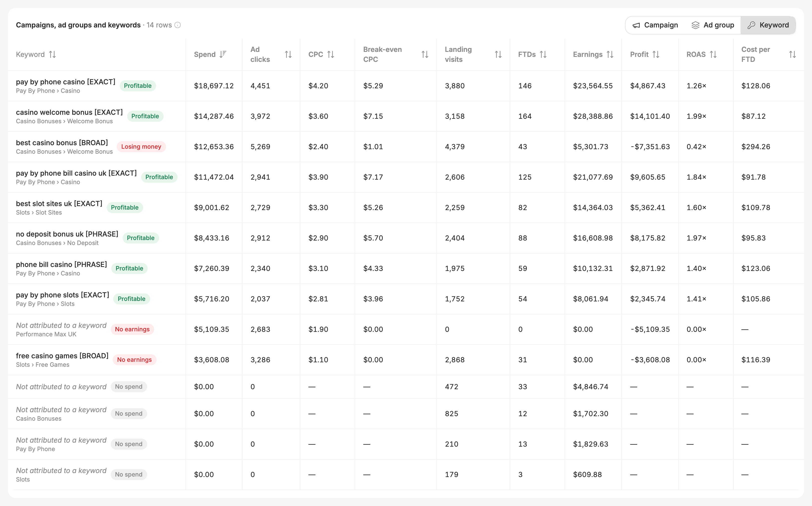Select keyword 'pay by phone bill casino uk [EXACT]'

pos(76,173)
